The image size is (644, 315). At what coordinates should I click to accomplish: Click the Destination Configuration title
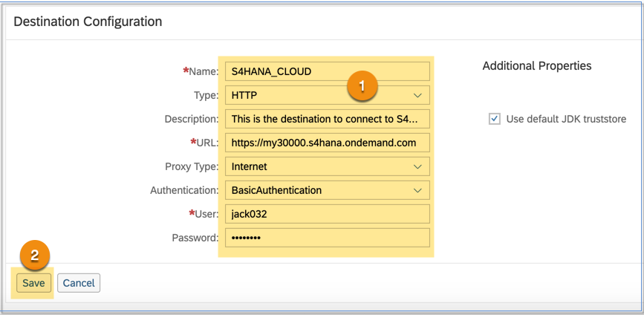pyautogui.click(x=88, y=22)
